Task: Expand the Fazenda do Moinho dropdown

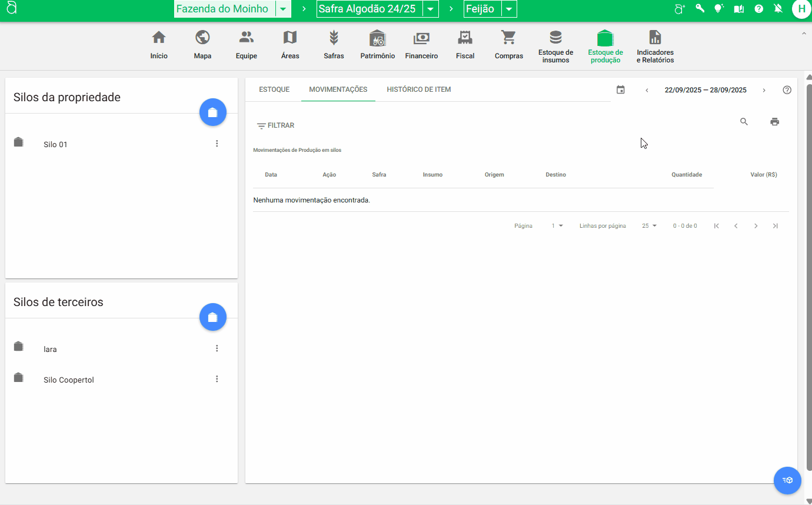Action: click(x=283, y=9)
